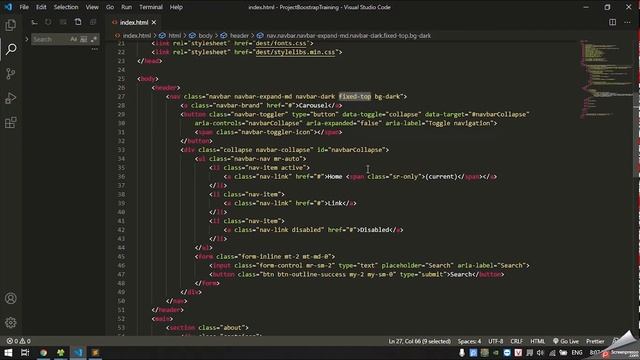Click Ln 27, Col 66 status item
Viewport: 640px width, 360px height.
tap(419, 341)
